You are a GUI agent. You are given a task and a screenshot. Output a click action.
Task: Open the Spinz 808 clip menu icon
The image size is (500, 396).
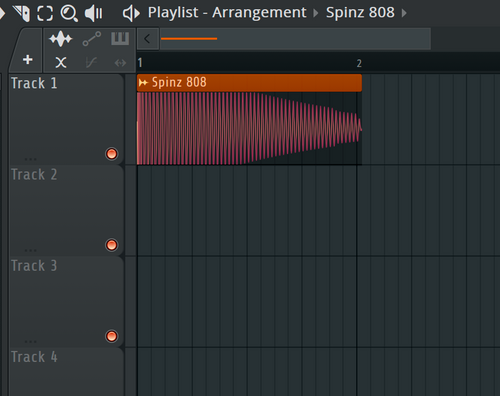pyautogui.click(x=143, y=82)
